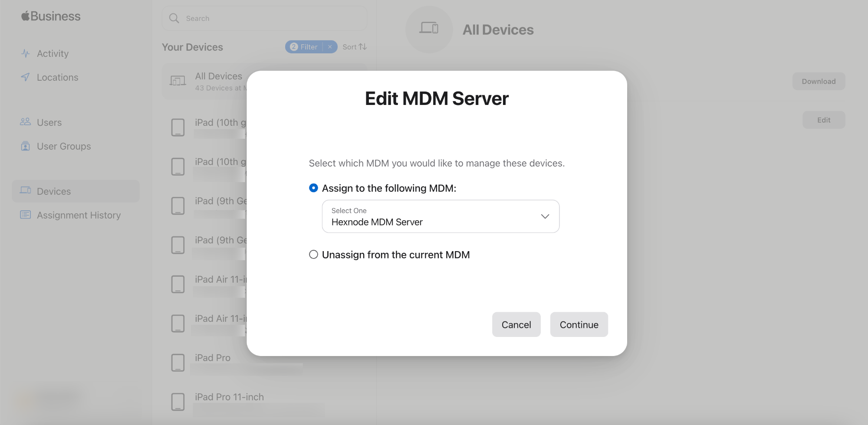Click the Activity pulse icon in sidebar

pos(26,54)
